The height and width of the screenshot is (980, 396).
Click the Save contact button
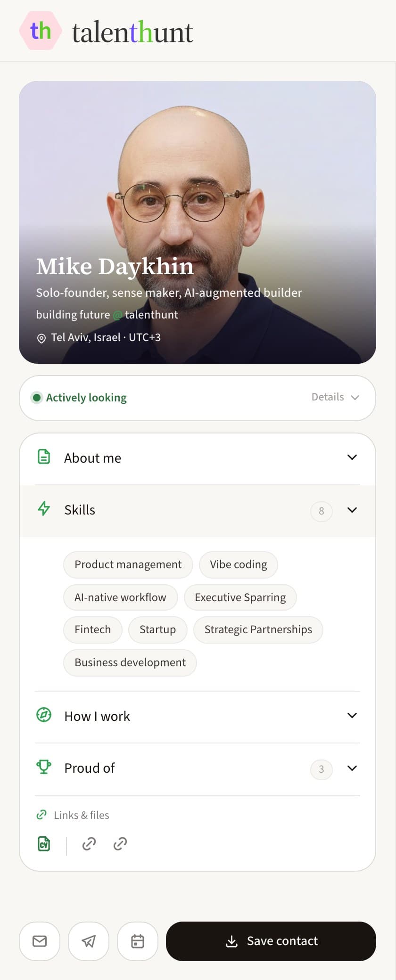pyautogui.click(x=271, y=941)
